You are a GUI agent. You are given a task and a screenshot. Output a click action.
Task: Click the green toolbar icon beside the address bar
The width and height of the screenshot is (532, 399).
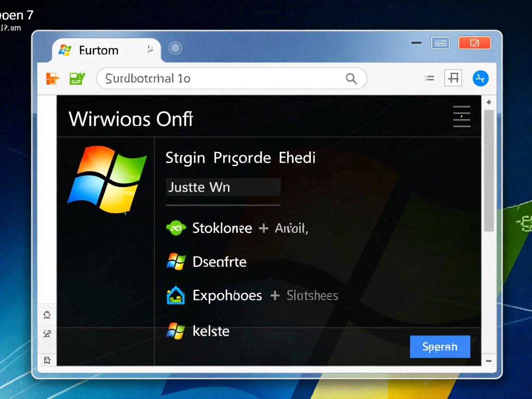tap(77, 79)
